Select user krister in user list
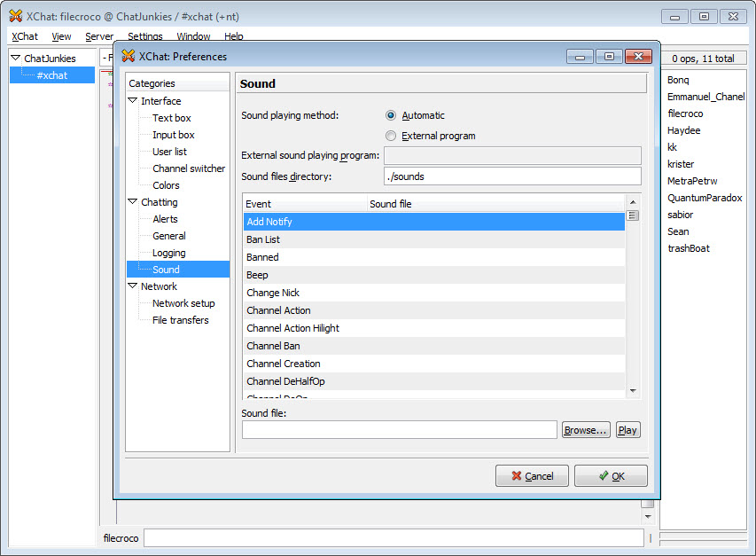This screenshot has height=556, width=756. 681,164
